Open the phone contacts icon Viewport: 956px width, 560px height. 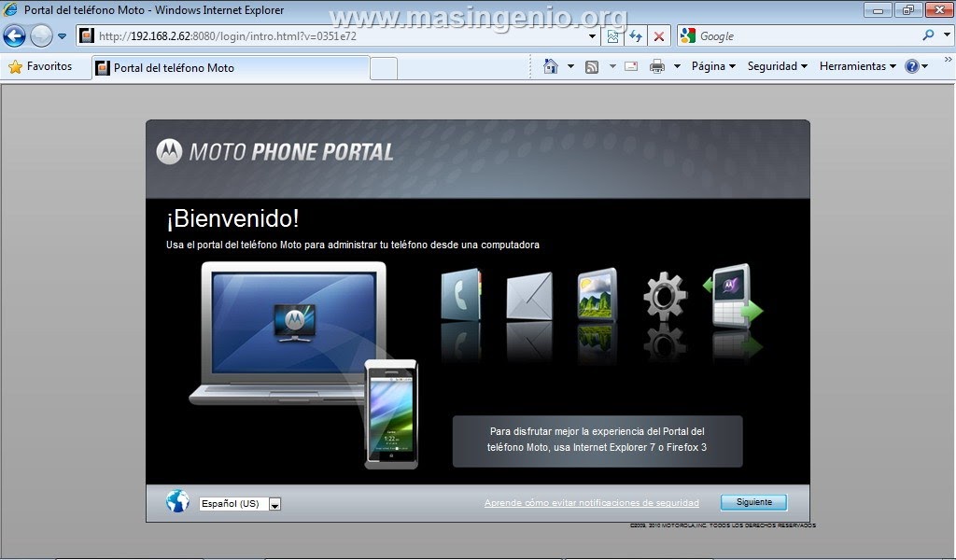point(461,294)
